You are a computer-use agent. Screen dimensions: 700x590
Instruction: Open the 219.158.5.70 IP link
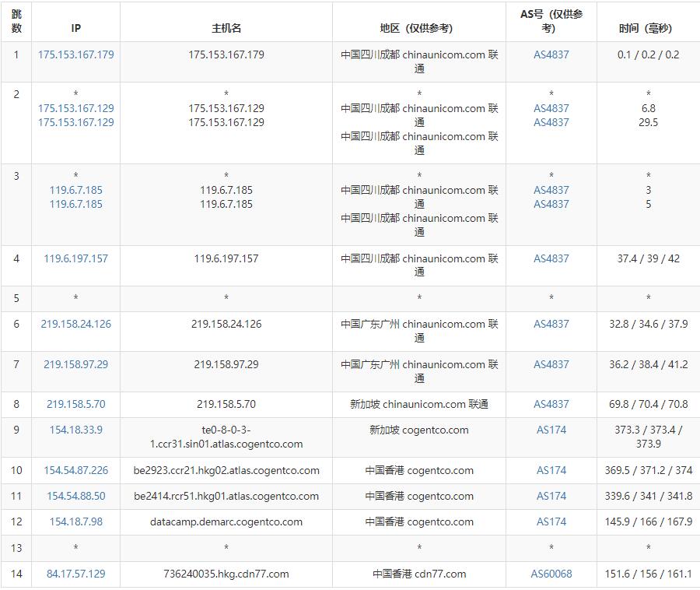click(76, 404)
